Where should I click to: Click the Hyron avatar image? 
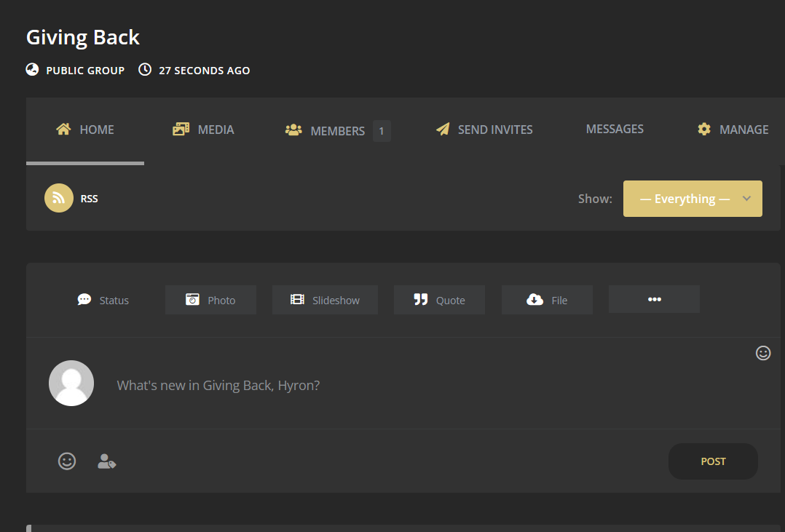[x=71, y=384]
